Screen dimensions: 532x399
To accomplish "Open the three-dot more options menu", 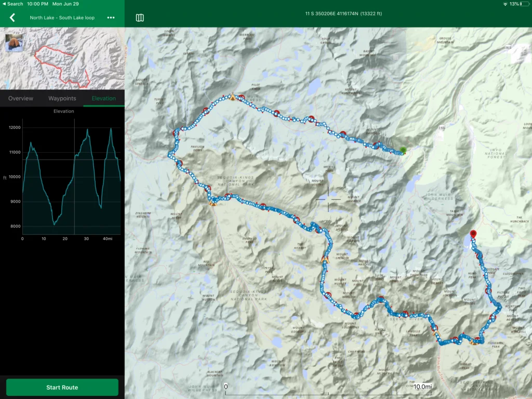I will 111,18.
